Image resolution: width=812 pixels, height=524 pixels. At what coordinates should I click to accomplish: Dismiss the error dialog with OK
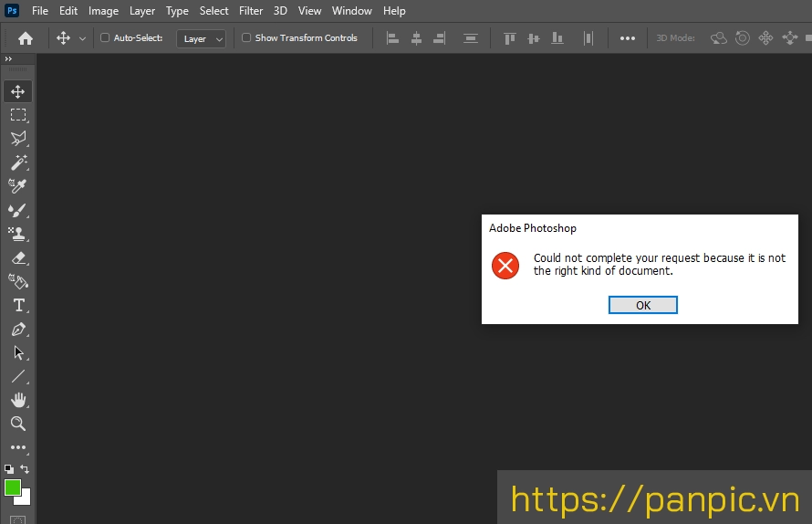[x=642, y=305]
